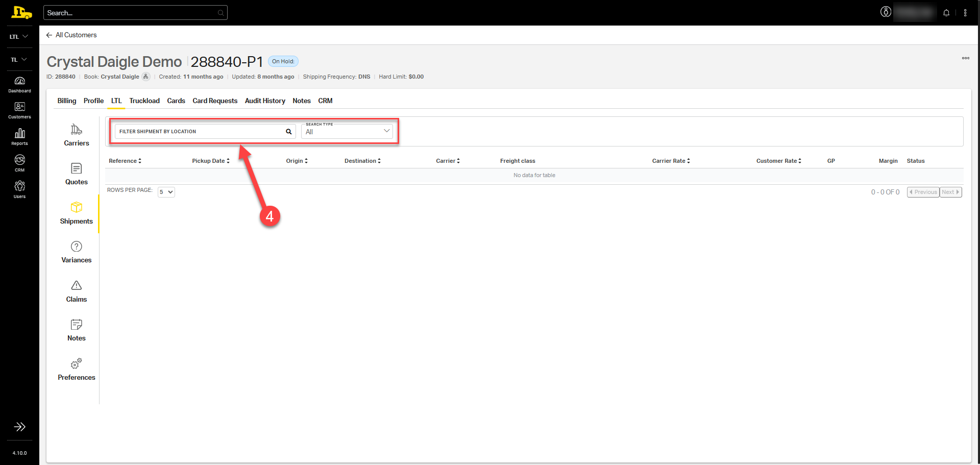The height and width of the screenshot is (465, 980).
Task: Open the customer options ellipsis menu
Action: coord(966,58)
